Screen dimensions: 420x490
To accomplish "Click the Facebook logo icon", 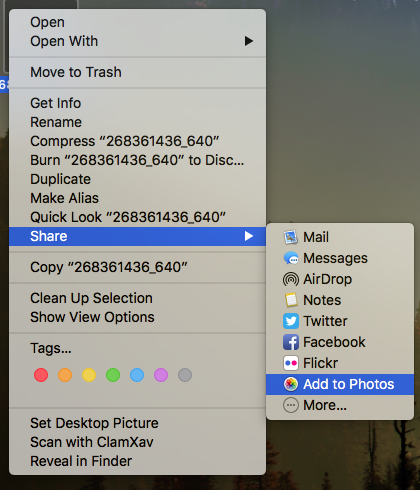I will 291,342.
